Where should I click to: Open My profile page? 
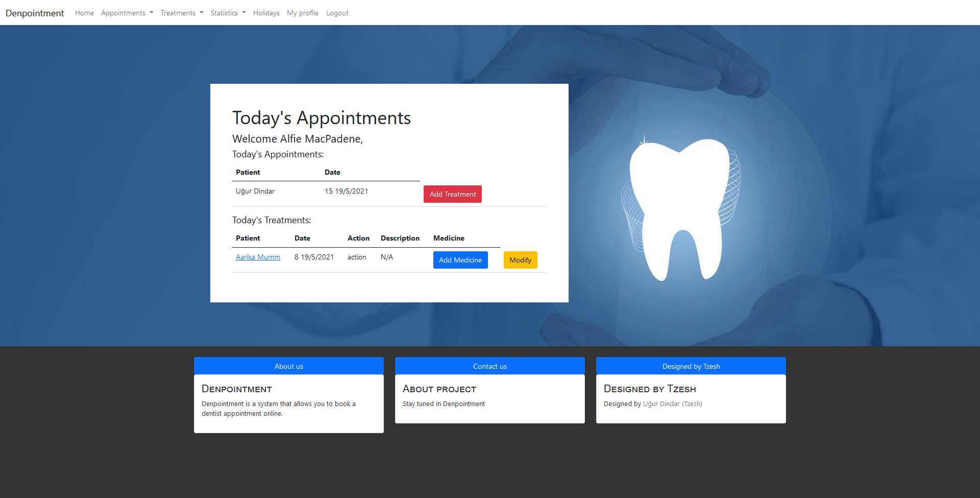tap(303, 13)
